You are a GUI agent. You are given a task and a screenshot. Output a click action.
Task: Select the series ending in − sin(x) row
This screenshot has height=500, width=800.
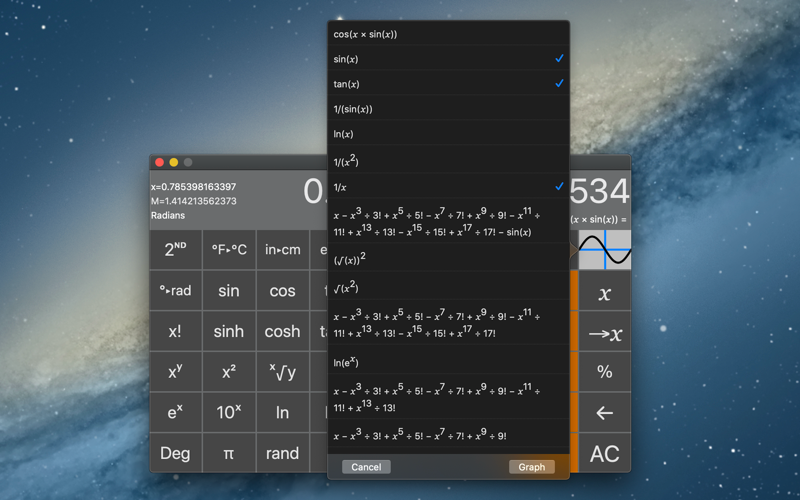448,221
